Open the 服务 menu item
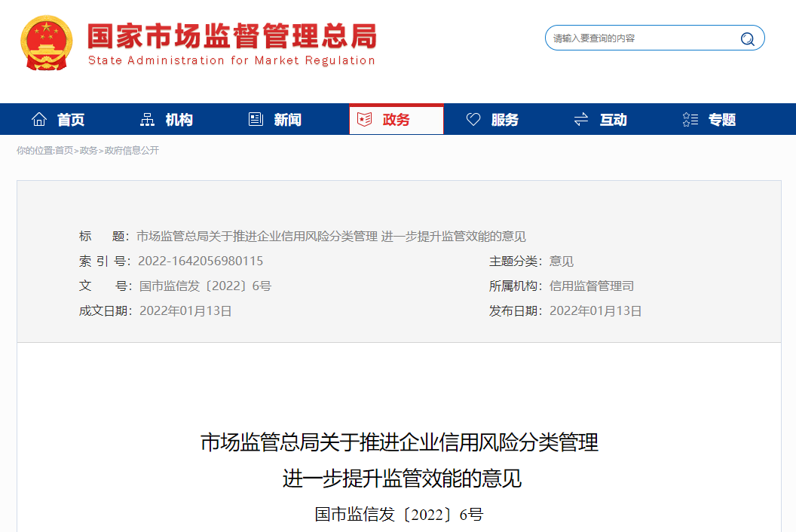The height and width of the screenshot is (532, 796). [505, 120]
